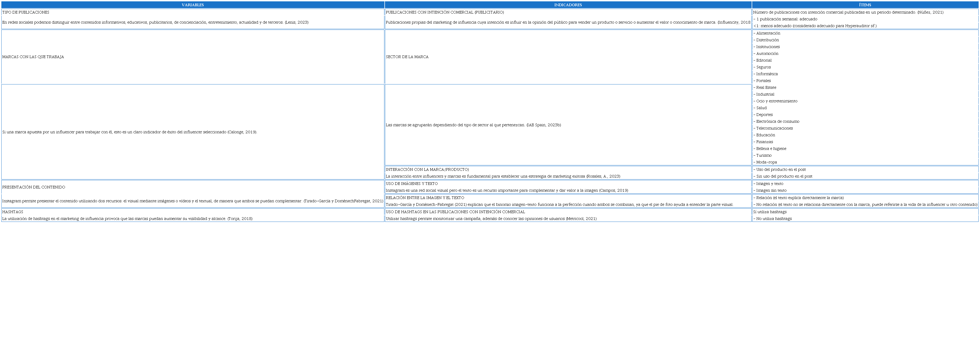Viewport: 980px width, 337px height.
Task: Select the Electrónica de consumo entry
Action: (x=777, y=122)
